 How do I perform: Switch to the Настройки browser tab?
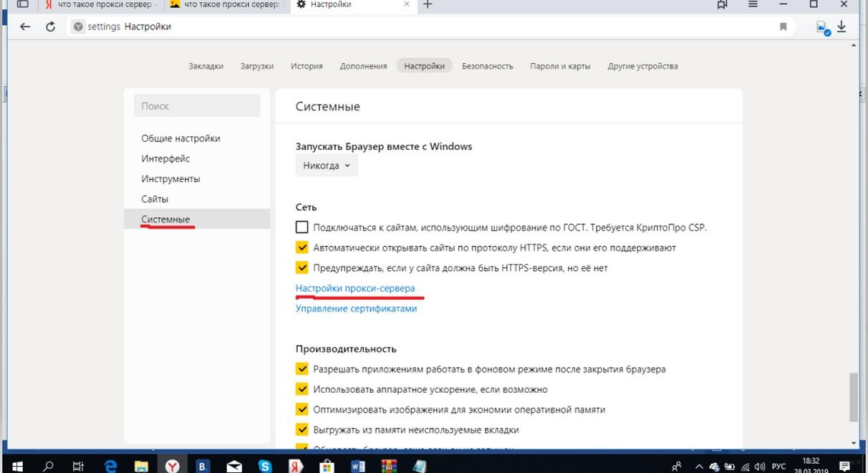(x=352, y=4)
